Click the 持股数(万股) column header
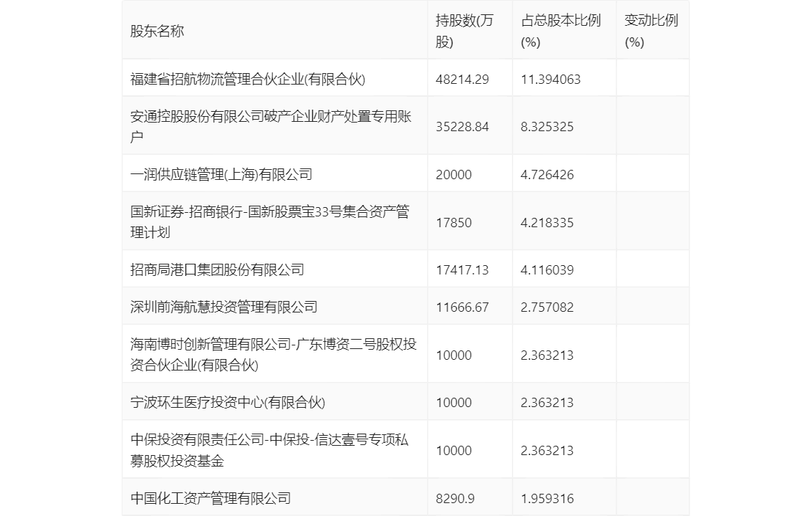The height and width of the screenshot is (516, 812). (465, 31)
